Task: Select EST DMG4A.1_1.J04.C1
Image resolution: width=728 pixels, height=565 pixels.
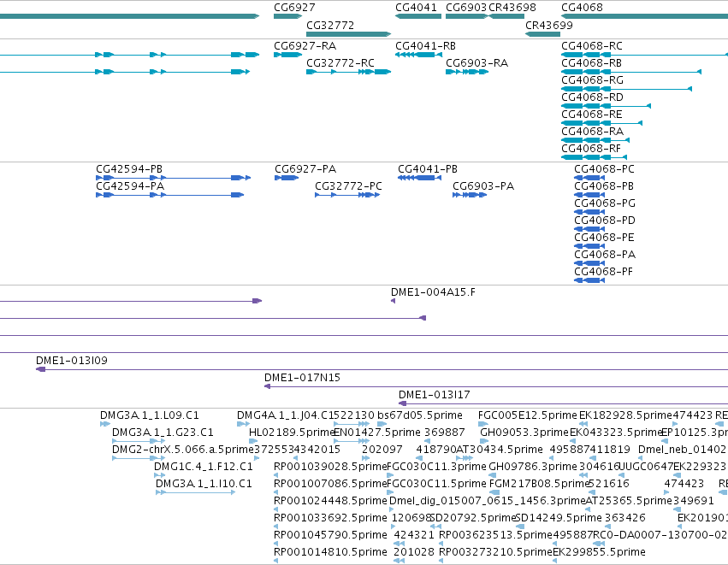Action: tap(285, 415)
